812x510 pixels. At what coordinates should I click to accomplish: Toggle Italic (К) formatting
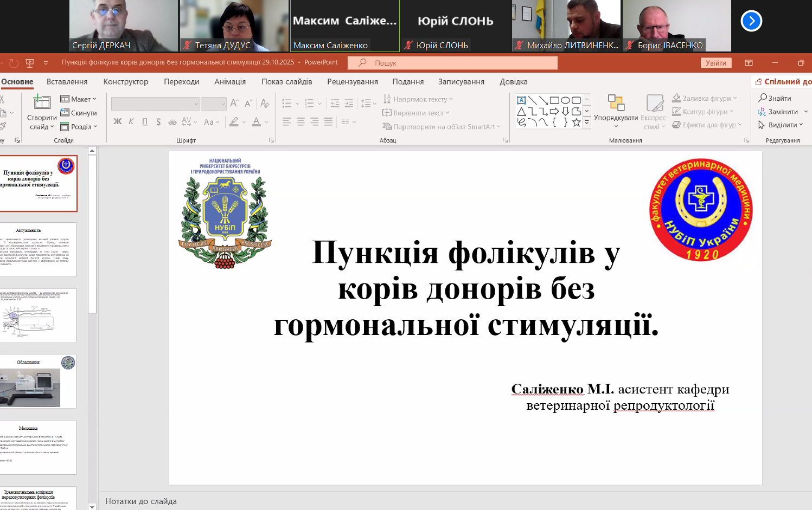pyautogui.click(x=131, y=122)
